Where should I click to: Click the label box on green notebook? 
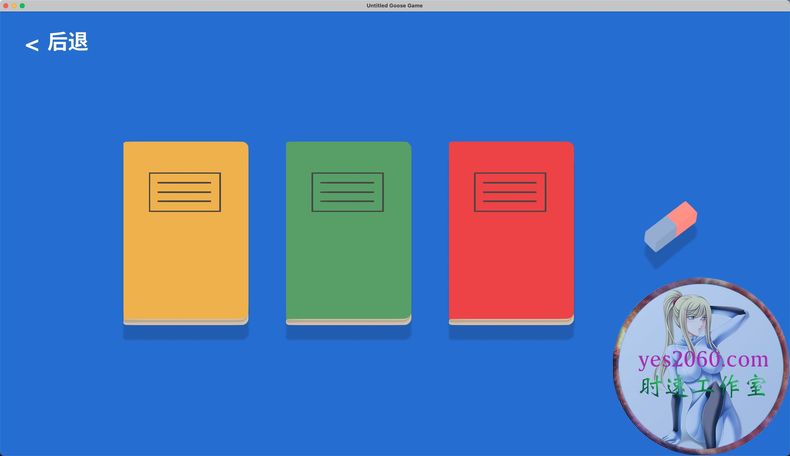pyautogui.click(x=348, y=192)
